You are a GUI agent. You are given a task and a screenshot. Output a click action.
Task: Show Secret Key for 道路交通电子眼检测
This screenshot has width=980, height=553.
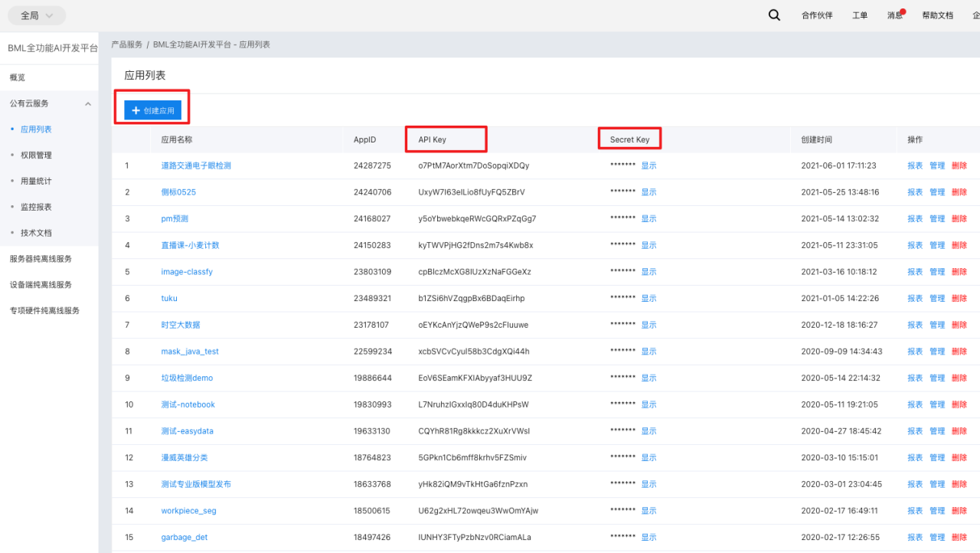pos(648,165)
